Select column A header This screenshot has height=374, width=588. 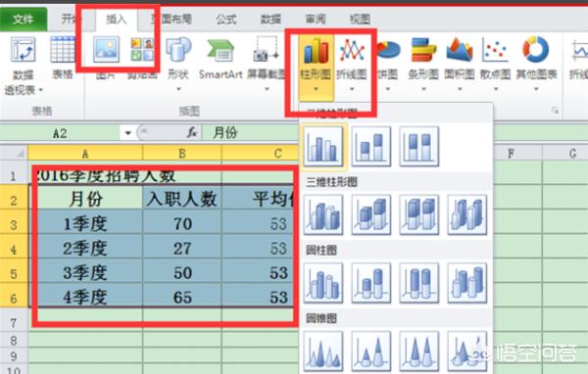click(85, 153)
